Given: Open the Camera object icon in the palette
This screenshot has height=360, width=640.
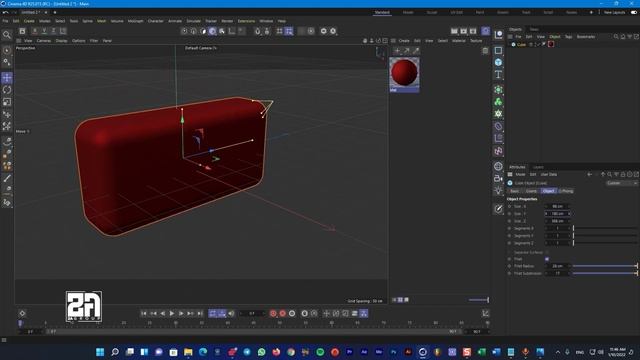Looking at the screenshot, I should pos(498,178).
